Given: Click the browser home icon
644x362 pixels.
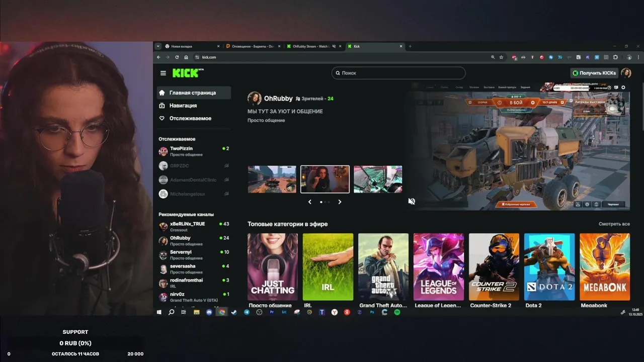Looking at the screenshot, I should pyautogui.click(x=186, y=57).
